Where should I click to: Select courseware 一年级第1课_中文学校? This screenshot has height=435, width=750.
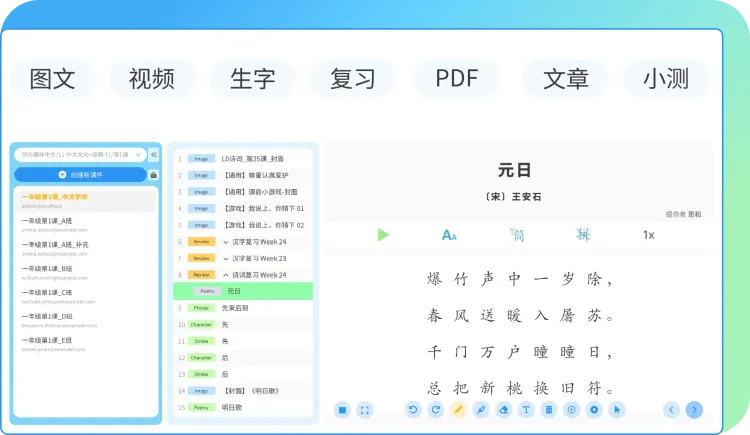[85, 201]
